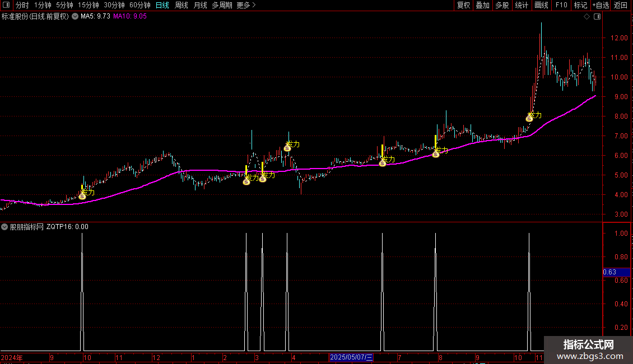The width and height of the screenshot is (633, 364).
Task: Toggle the left sidebar panel icon
Action: click(6, 5)
